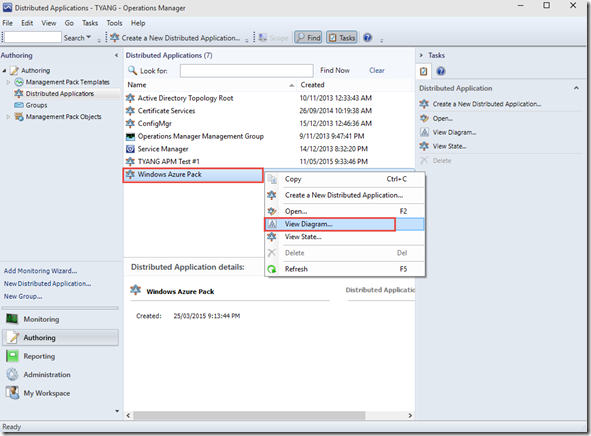Click the TYANG APM Test #1 row icon
This screenshot has width=591, height=436.
pos(130,162)
